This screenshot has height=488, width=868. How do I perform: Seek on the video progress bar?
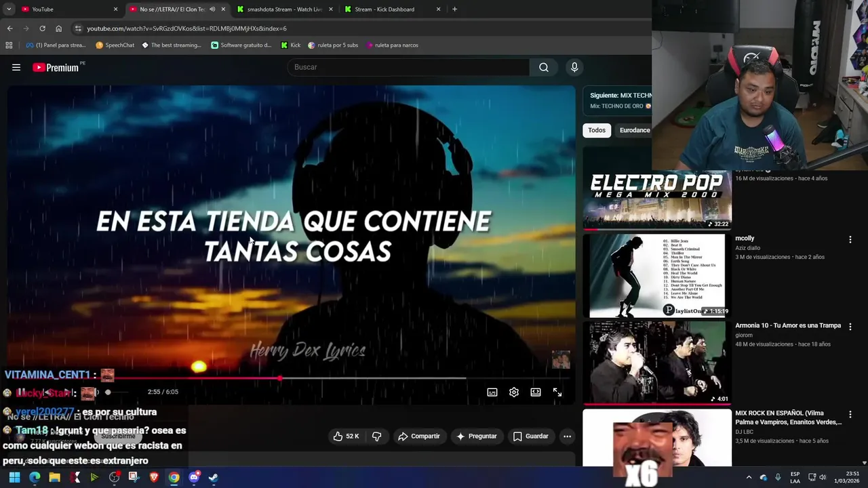pyautogui.click(x=290, y=378)
